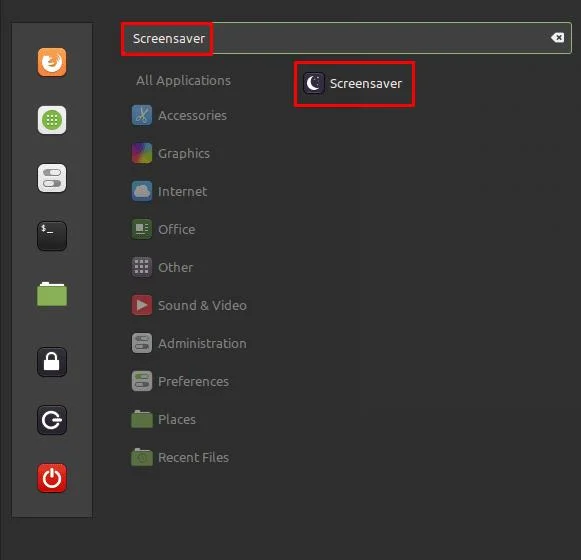Open the Accessories category label
Image resolution: width=581 pixels, height=560 pixels.
[192, 116]
